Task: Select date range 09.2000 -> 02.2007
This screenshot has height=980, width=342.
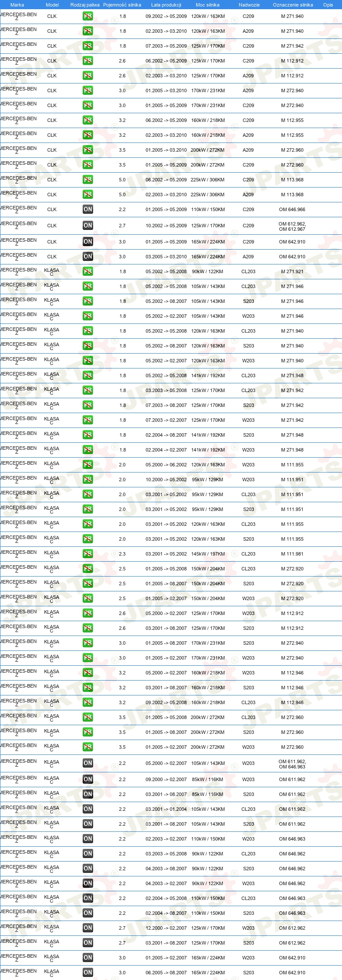Action: point(166,779)
